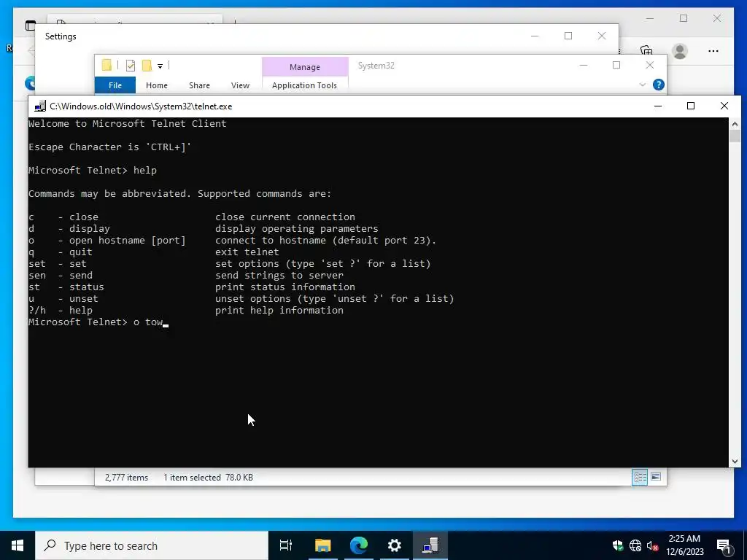Click the telnet scrollbar thumb
Viewport: 747px width, 560px height.
point(735,136)
